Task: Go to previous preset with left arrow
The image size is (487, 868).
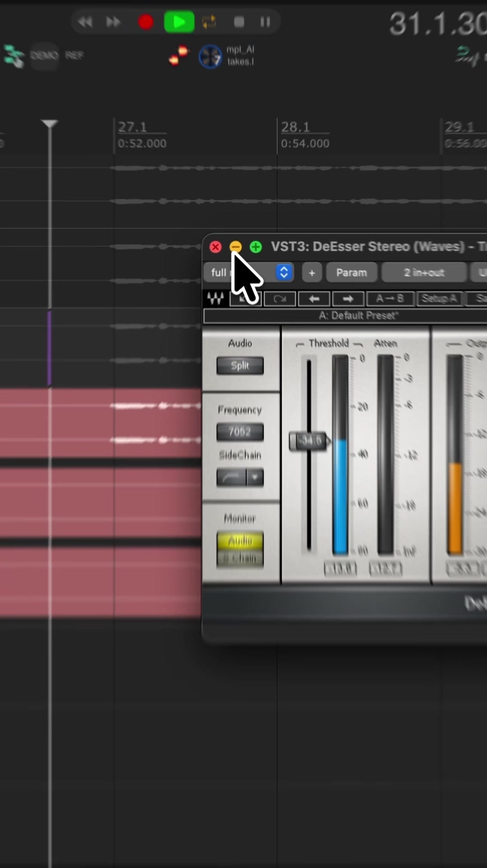Action: pos(314,299)
